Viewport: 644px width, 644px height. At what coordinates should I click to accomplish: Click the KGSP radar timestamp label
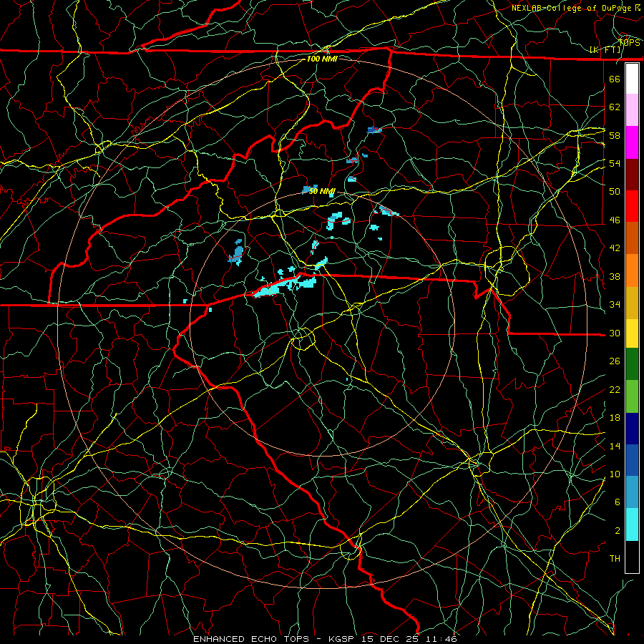coord(393,639)
